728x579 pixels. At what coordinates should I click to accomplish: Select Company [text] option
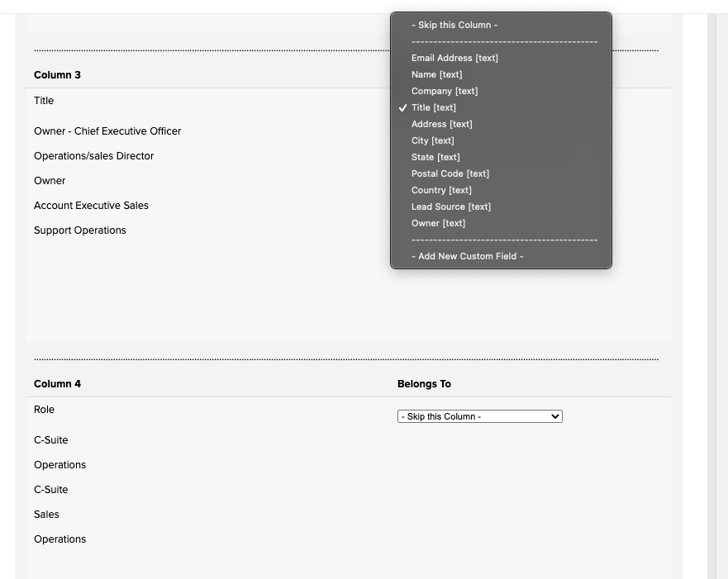(x=501, y=91)
